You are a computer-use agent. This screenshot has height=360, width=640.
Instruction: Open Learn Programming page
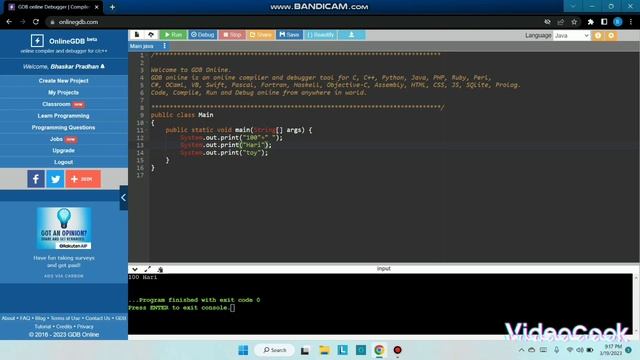click(x=64, y=116)
